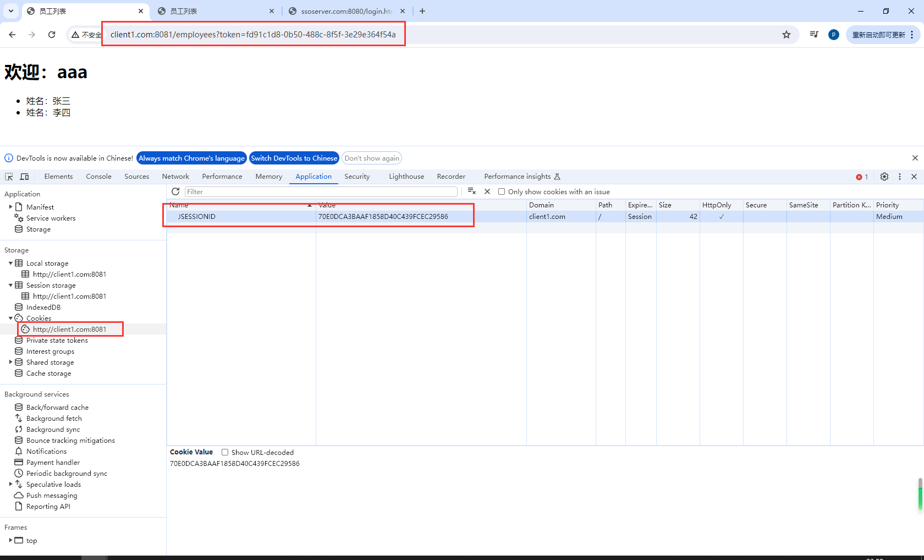Image resolution: width=924 pixels, height=560 pixels.
Task: Open DevTools more options menu
Action: pos(900,177)
